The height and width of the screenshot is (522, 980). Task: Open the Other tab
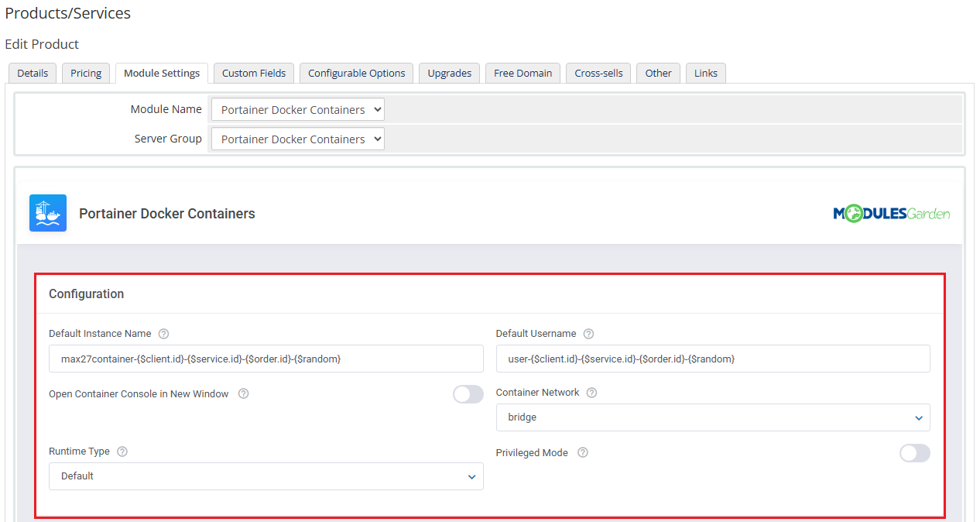pyautogui.click(x=659, y=74)
